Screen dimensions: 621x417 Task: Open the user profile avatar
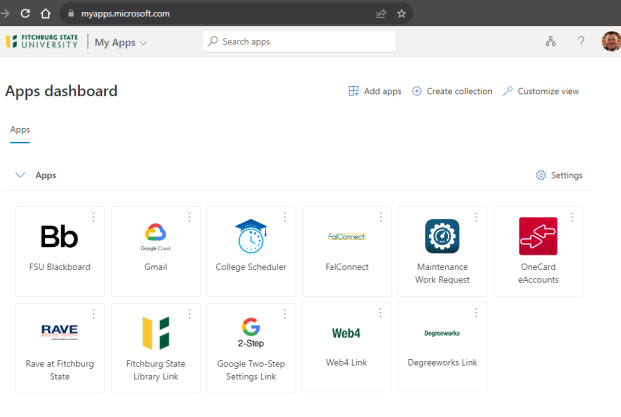point(611,41)
